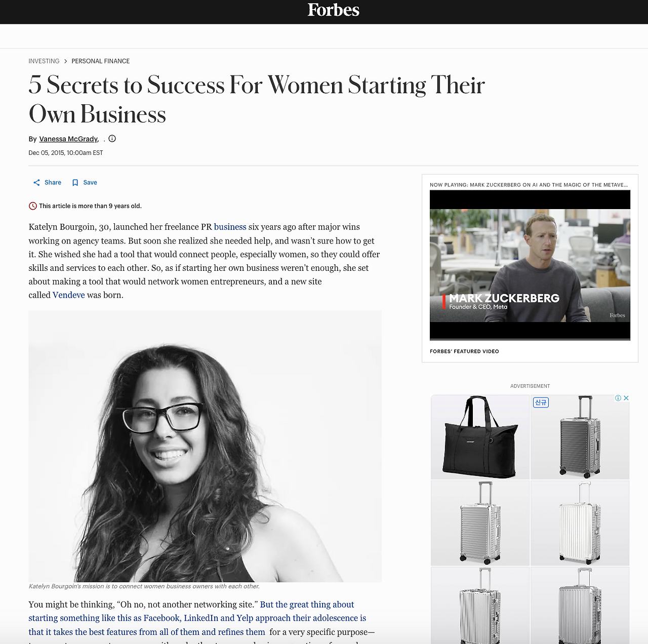Follow the 'business' hyperlink in paragraph

(230, 227)
